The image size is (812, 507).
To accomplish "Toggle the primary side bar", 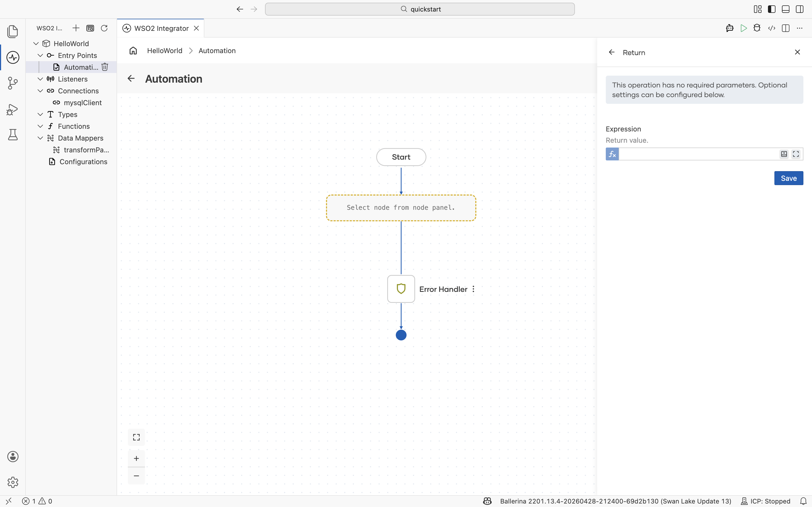I will pos(772,9).
